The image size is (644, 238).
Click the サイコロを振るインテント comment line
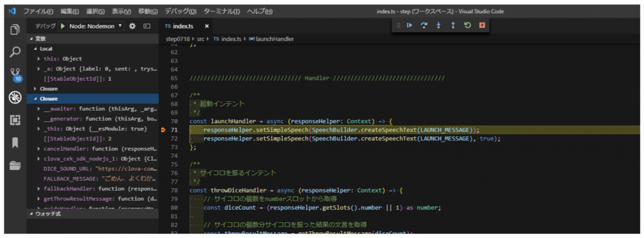point(238,173)
